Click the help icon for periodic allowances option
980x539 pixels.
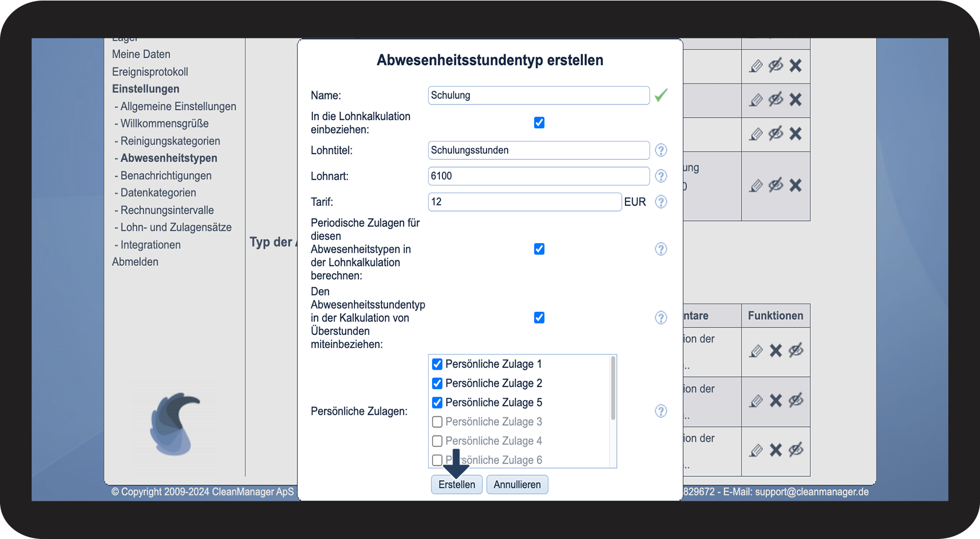(661, 249)
